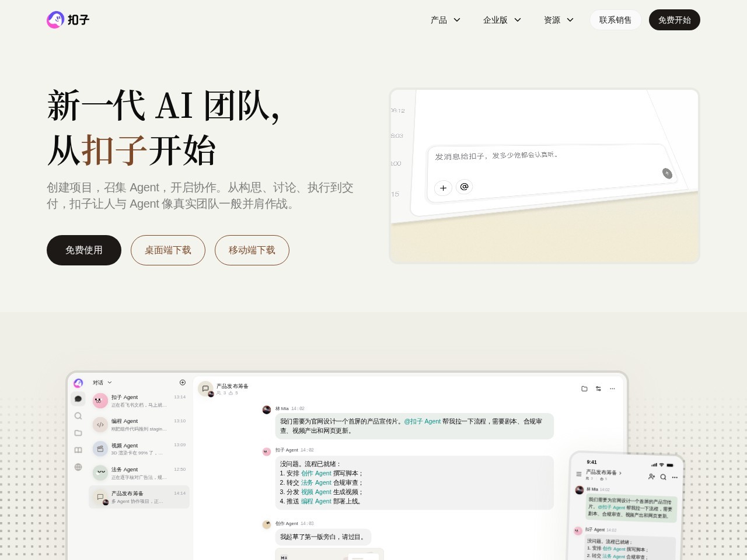Click the 林 Mia avatar in desktop chat
747x560 pixels.
tap(267, 409)
